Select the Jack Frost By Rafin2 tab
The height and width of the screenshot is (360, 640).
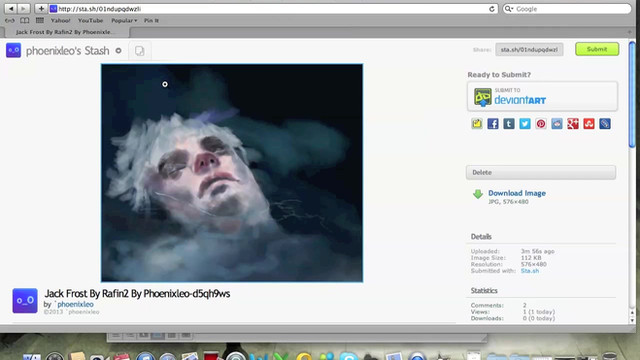pyautogui.click(x=65, y=32)
